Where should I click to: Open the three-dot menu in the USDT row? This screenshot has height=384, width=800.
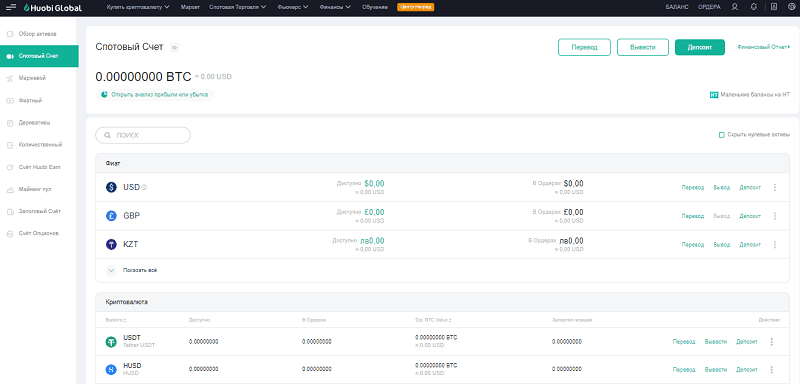(x=771, y=342)
